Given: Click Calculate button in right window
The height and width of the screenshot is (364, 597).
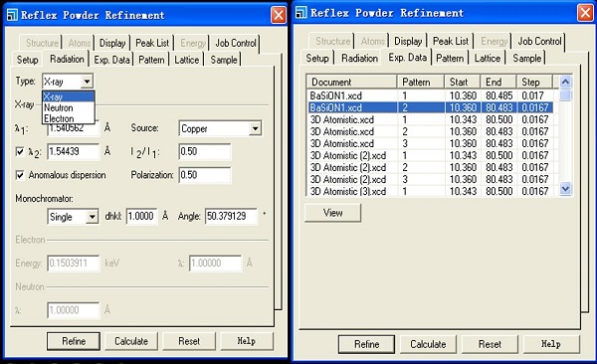Looking at the screenshot, I should pos(428,344).
